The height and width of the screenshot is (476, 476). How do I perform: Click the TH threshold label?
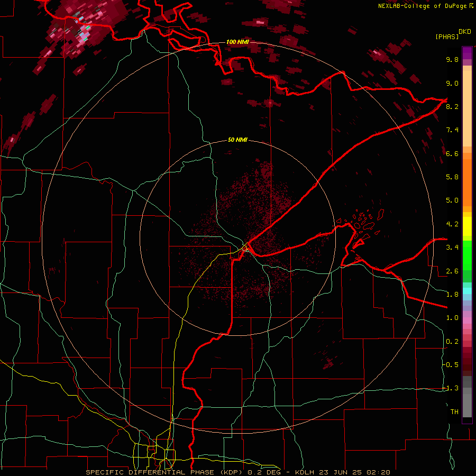click(x=454, y=412)
